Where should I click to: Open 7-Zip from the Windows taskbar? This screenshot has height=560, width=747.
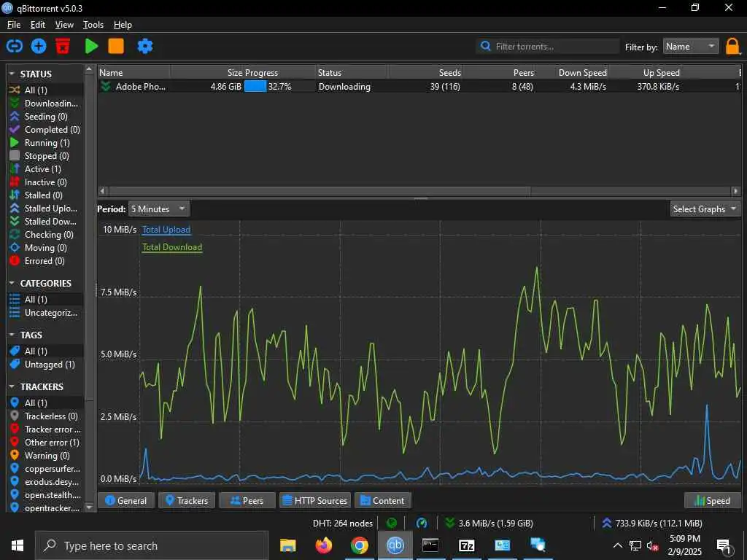(466, 545)
